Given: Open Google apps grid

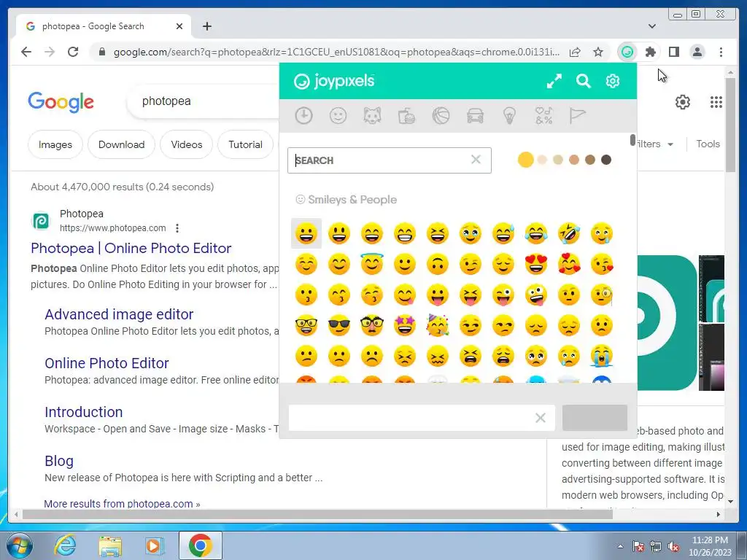Looking at the screenshot, I should coord(716,102).
